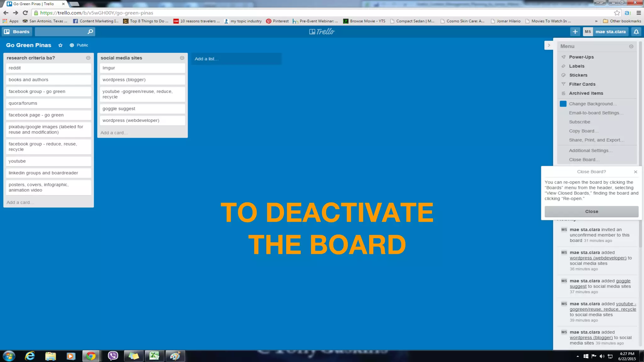
Task: Collapse the Menu section toggle
Action: [x=631, y=46]
